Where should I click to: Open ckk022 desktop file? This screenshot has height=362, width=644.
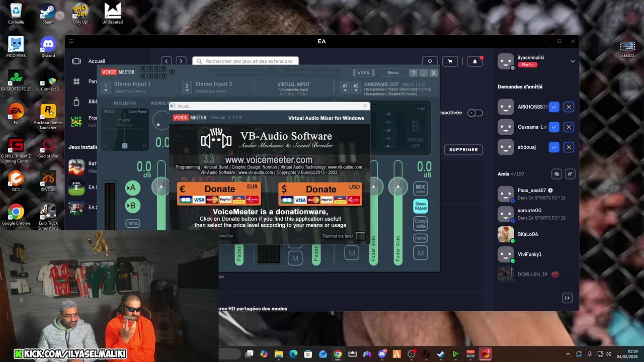[x=627, y=49]
